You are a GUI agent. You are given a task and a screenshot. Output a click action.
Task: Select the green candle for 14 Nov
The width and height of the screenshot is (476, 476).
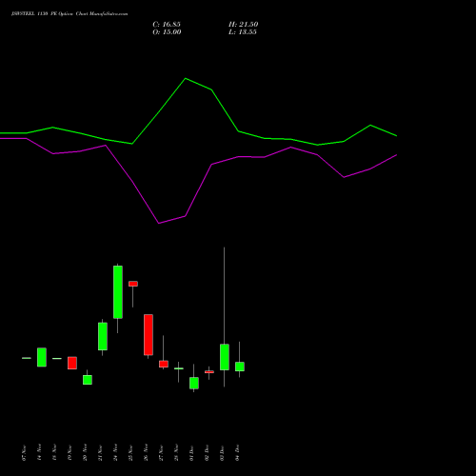(x=42, y=357)
